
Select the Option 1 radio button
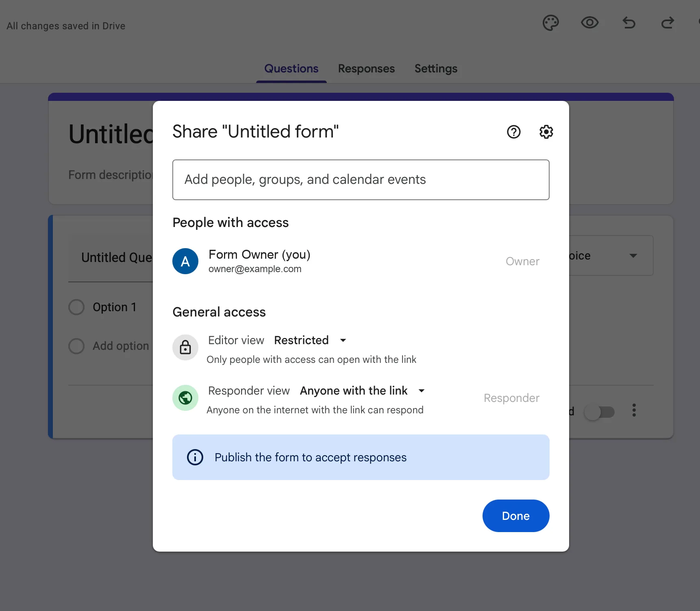coord(76,307)
